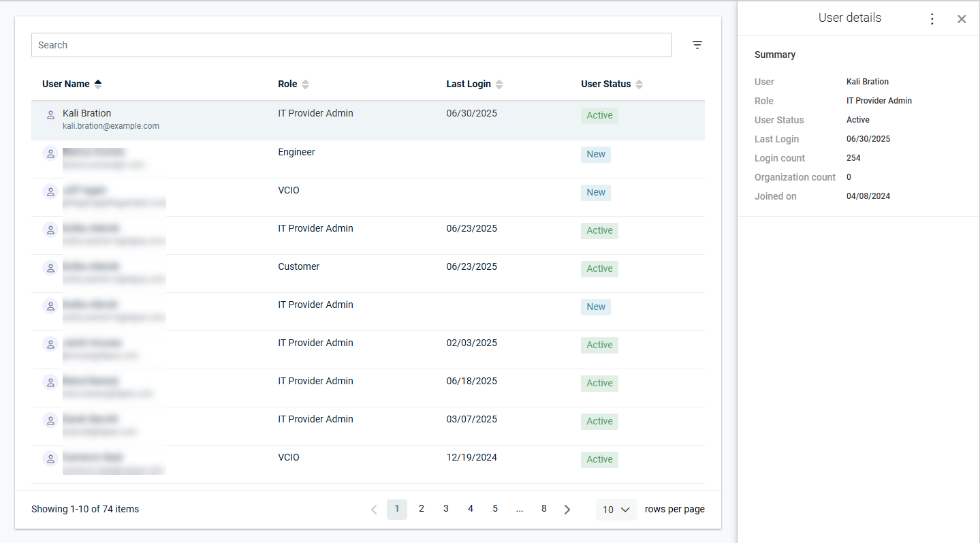Image resolution: width=980 pixels, height=543 pixels.
Task: Open the filter icon beside search
Action: click(x=697, y=45)
